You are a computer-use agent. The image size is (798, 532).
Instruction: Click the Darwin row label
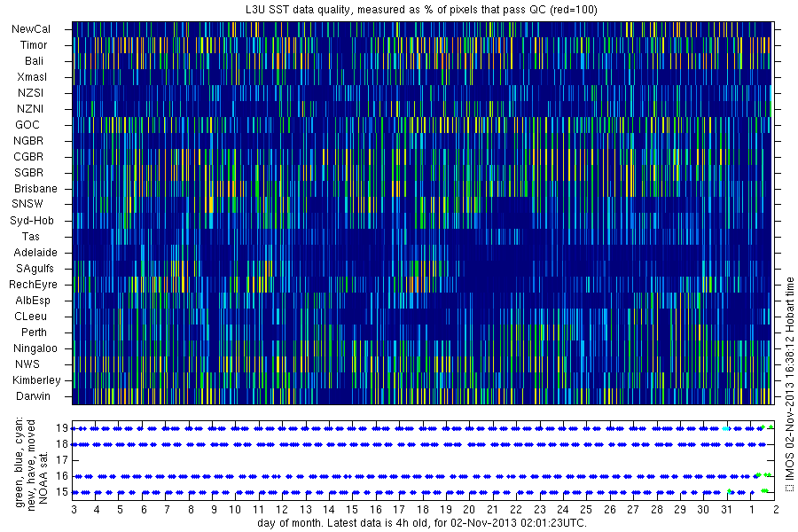pos(33,396)
